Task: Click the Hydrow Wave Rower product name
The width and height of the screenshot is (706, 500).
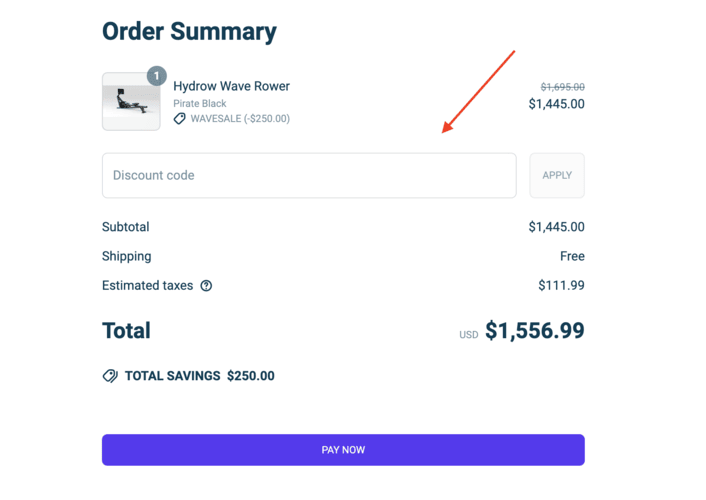Action: tap(231, 86)
